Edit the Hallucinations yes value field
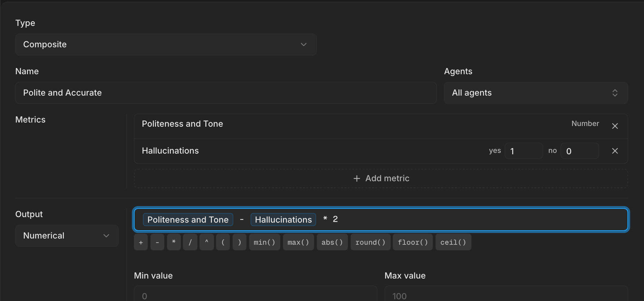This screenshot has width=644, height=301. (524, 151)
